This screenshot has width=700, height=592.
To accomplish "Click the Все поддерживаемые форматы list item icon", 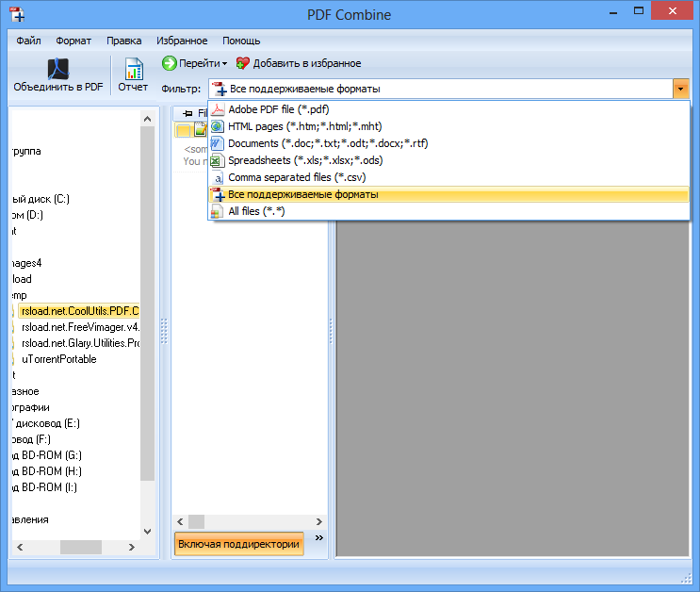I will (x=218, y=194).
